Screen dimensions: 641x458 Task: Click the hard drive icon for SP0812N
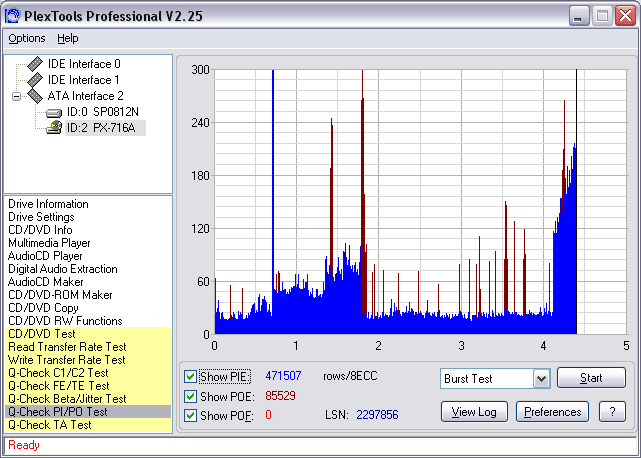pos(54,112)
